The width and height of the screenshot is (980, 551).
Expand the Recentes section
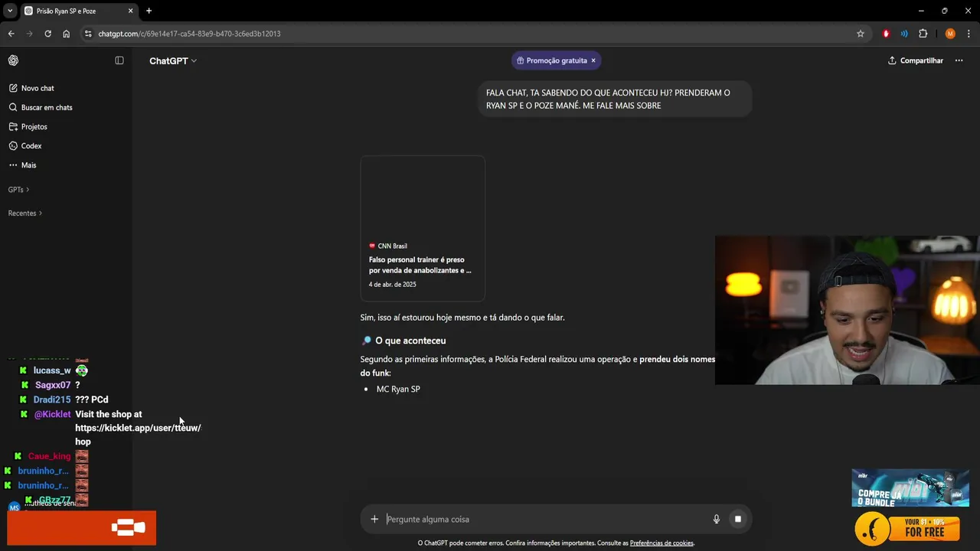click(25, 213)
